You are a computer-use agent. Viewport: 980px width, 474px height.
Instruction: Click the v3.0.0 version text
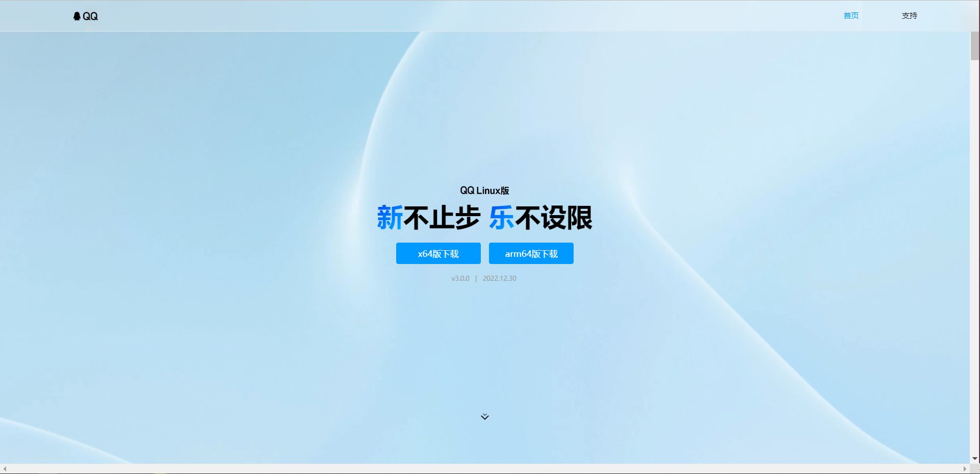tap(460, 278)
